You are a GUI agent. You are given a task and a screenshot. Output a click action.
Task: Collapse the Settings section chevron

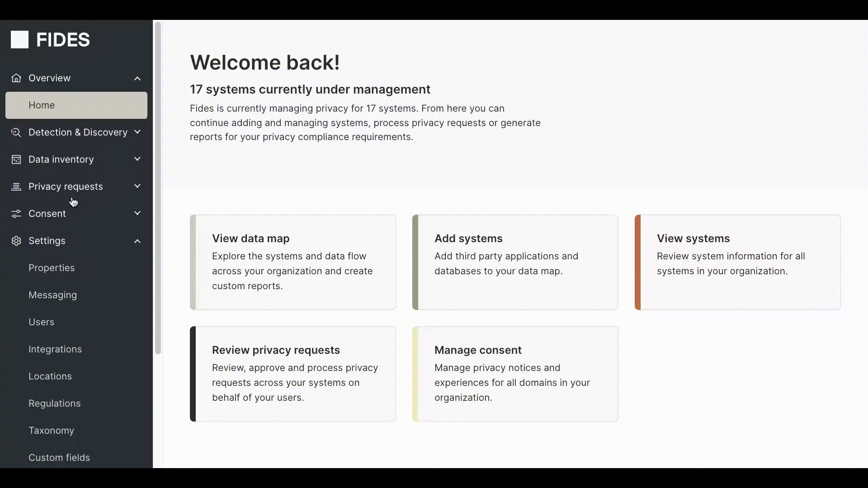coord(137,241)
